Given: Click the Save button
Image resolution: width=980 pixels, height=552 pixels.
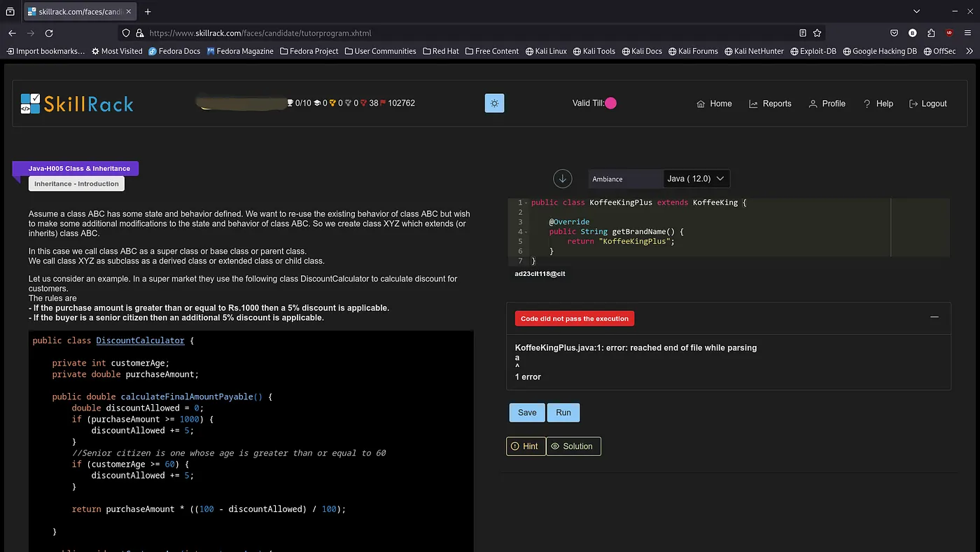Looking at the screenshot, I should tap(527, 413).
